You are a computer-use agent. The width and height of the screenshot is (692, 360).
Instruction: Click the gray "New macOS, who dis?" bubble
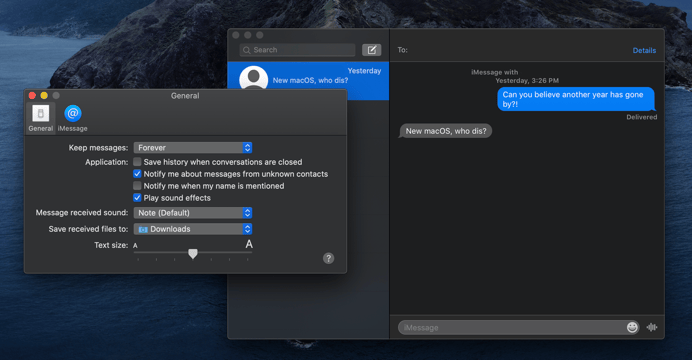pos(445,131)
